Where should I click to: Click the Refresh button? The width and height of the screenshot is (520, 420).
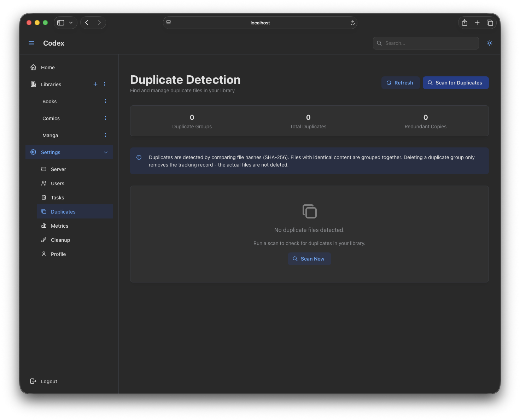point(401,82)
